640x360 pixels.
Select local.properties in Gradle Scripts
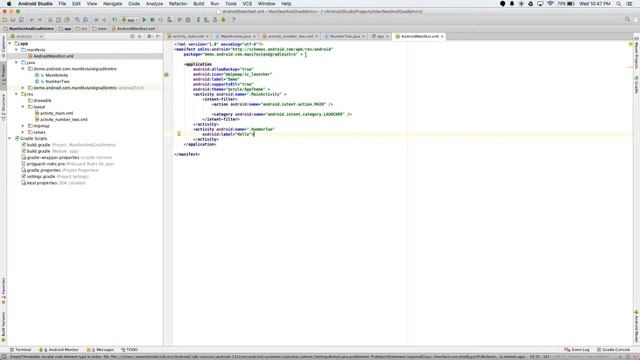click(x=42, y=183)
